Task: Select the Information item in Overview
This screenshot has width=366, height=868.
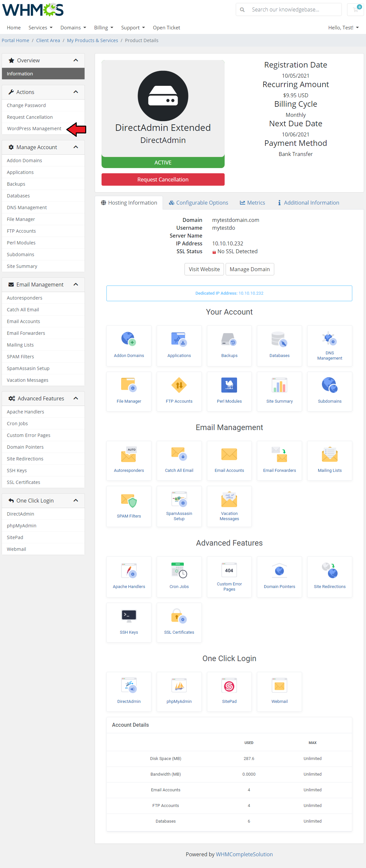Action: (x=43, y=74)
